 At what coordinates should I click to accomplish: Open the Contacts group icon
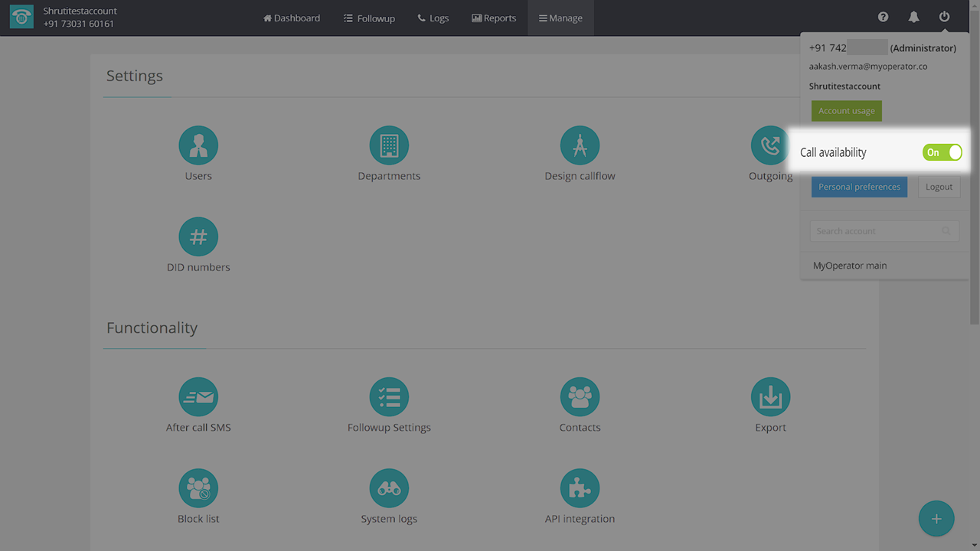pos(580,397)
